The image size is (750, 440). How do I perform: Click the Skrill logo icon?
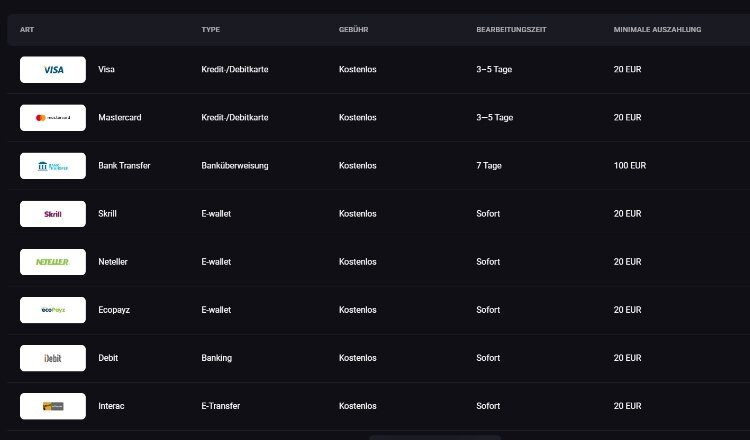[x=53, y=214]
